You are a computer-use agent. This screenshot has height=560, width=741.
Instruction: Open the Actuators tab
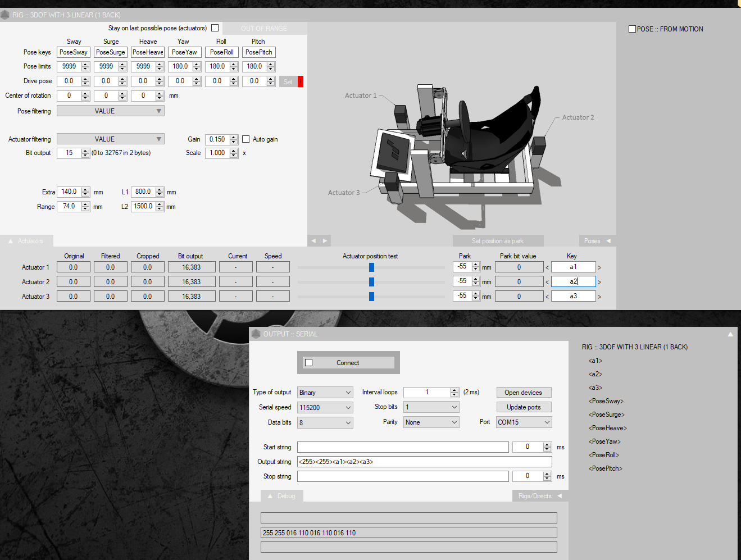(x=26, y=241)
